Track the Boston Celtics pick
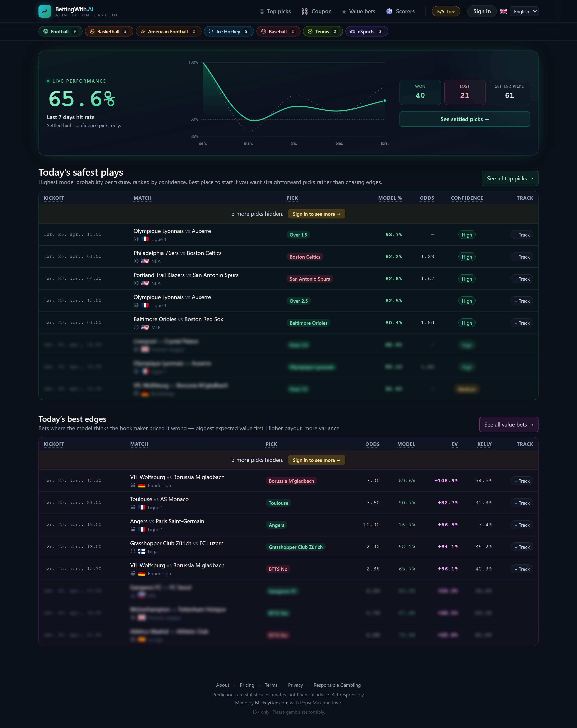The image size is (577, 728). [522, 257]
